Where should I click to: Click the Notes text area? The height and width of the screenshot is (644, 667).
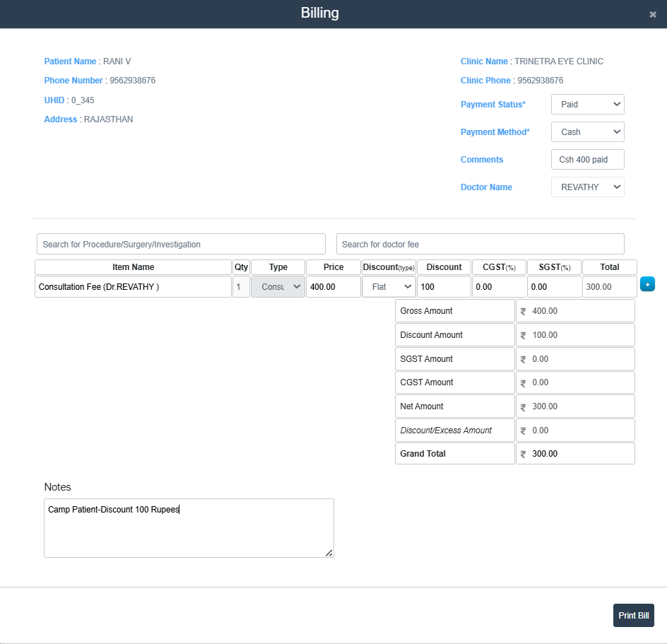(x=189, y=528)
